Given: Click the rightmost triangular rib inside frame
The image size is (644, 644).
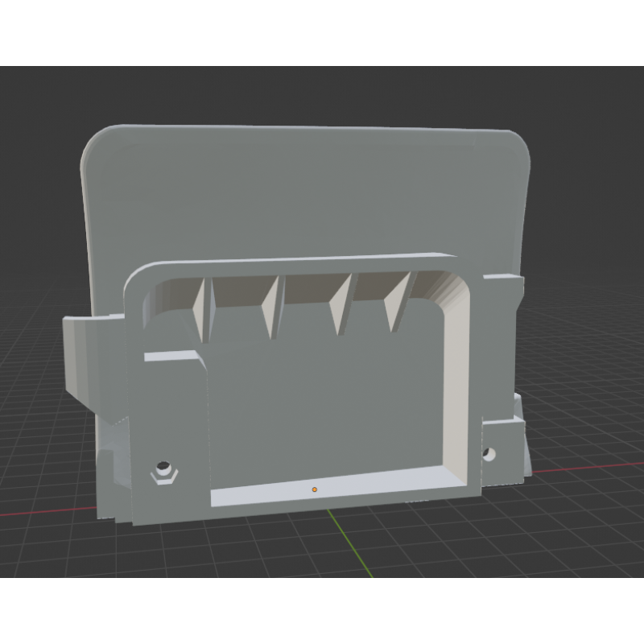Looking at the screenshot, I should pos(398,303).
